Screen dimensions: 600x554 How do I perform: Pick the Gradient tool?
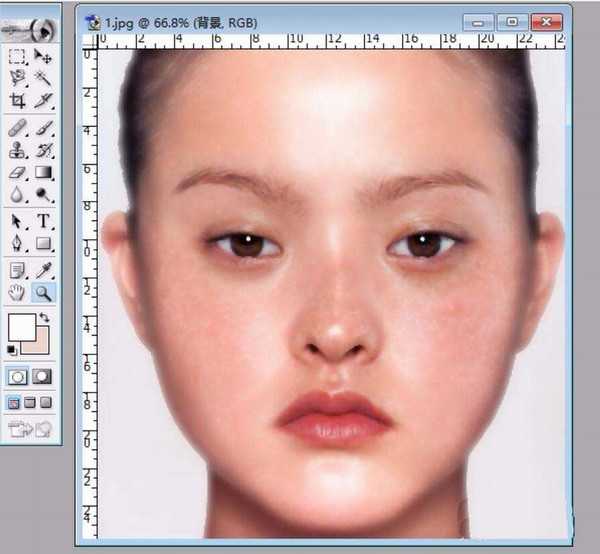click(x=43, y=174)
